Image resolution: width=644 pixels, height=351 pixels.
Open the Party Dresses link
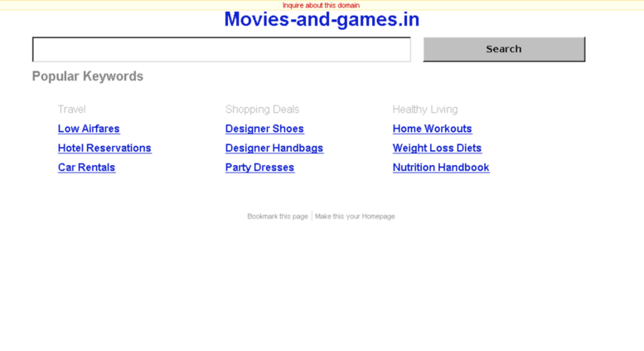tap(259, 168)
